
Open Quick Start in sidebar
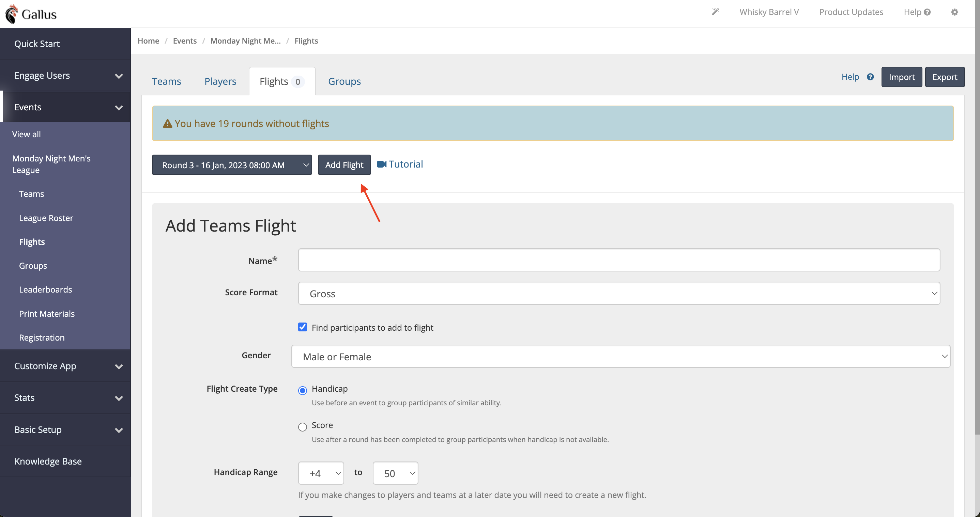pyautogui.click(x=65, y=44)
